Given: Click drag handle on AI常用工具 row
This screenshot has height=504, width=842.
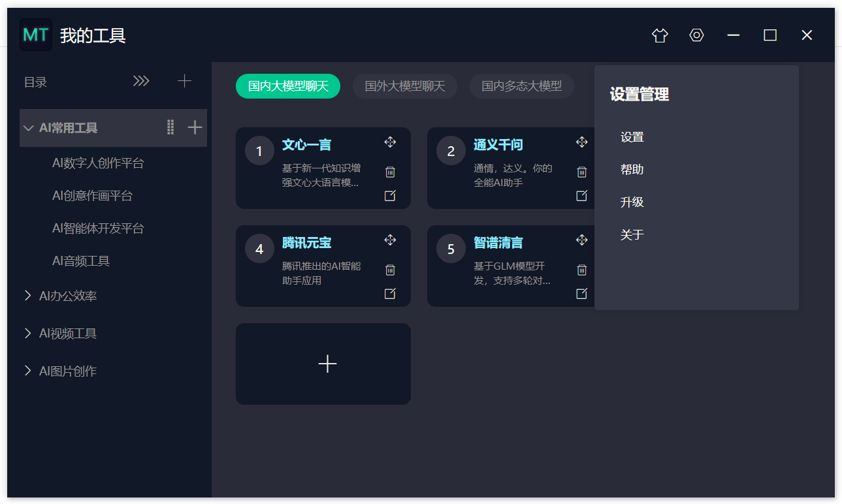Looking at the screenshot, I should tap(170, 127).
